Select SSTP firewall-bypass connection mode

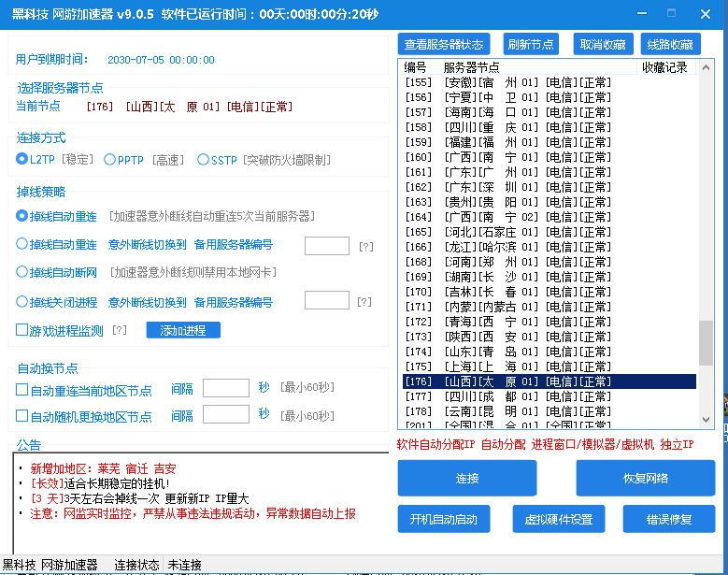[x=203, y=160]
